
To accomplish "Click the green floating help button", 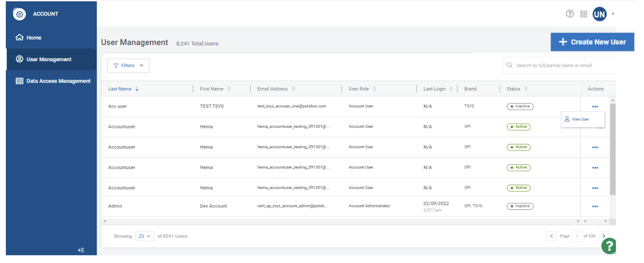I will coord(609,246).
